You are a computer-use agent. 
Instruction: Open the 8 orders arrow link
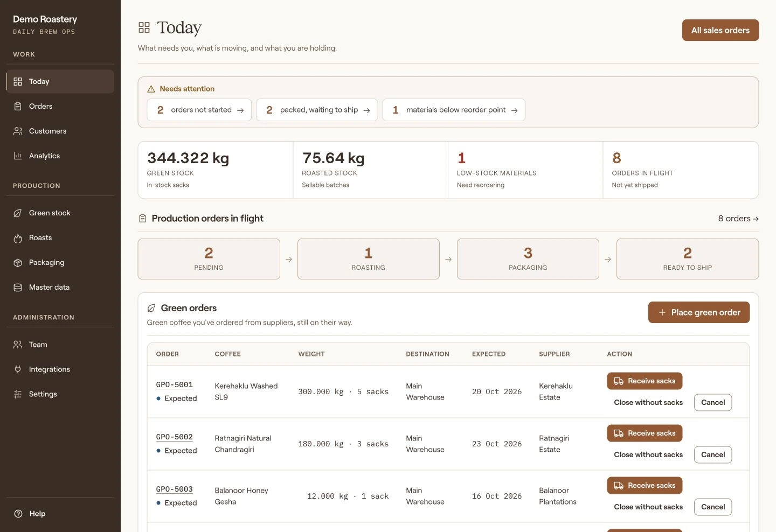point(738,219)
